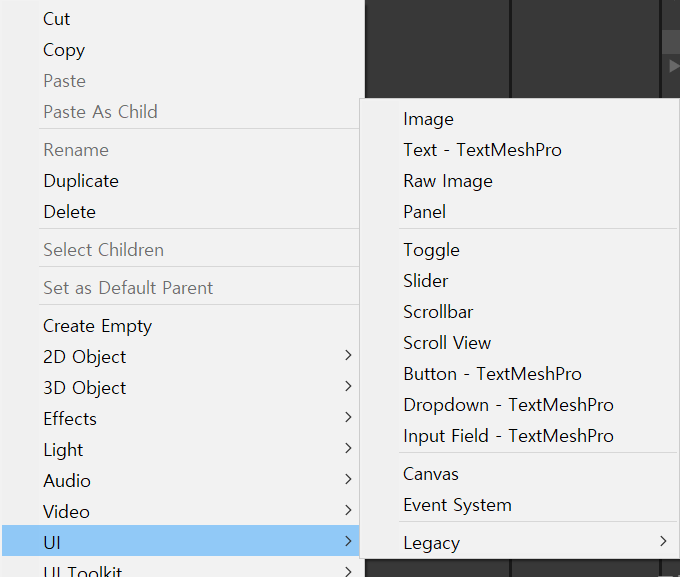Duplicate the selected object
The height and width of the screenshot is (577, 680).
pos(180,181)
